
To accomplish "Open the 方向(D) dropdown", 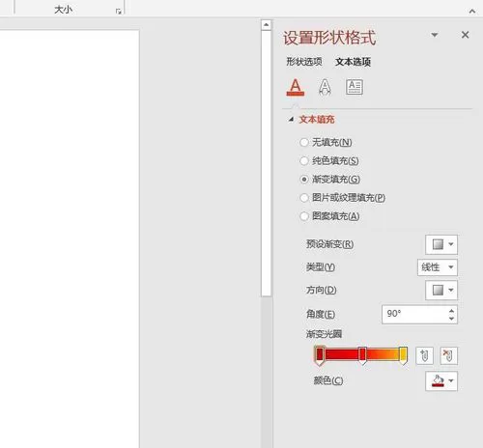I will tap(441, 291).
